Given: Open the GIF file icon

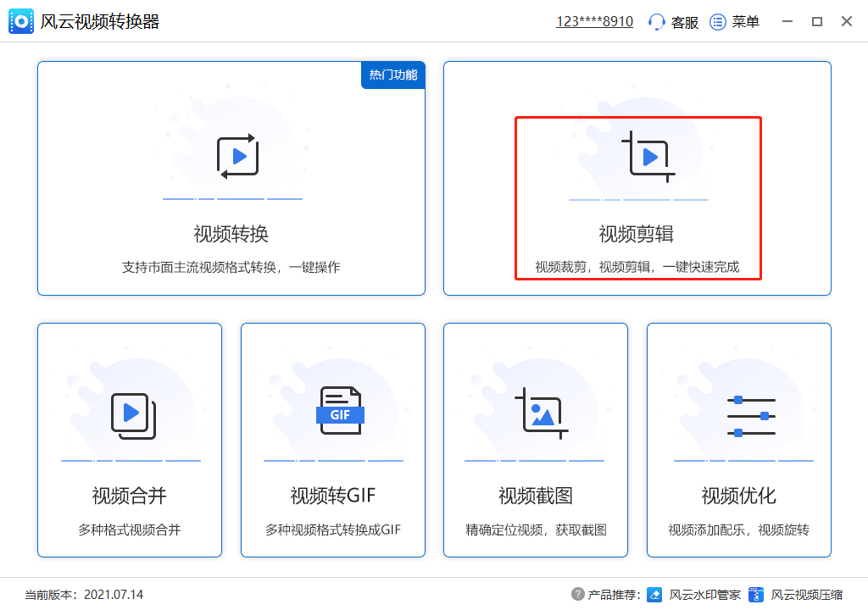Looking at the screenshot, I should point(340,410).
